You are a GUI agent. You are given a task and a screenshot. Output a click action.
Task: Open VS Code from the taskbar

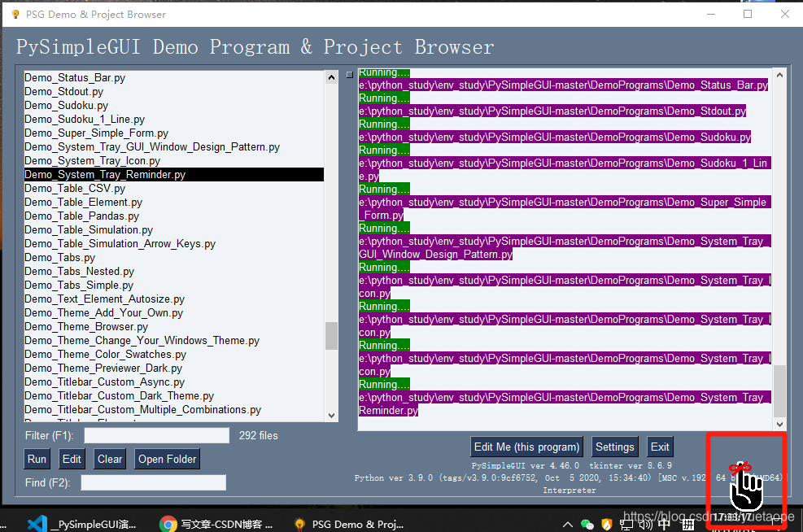tap(82, 525)
